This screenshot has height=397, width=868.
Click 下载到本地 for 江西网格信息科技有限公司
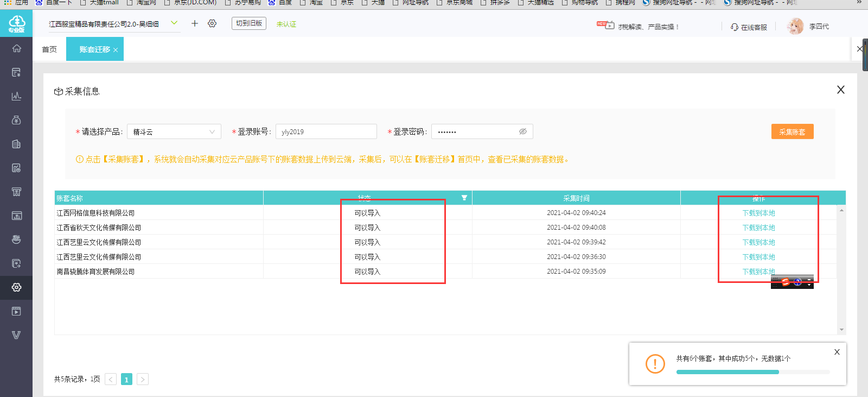point(758,213)
